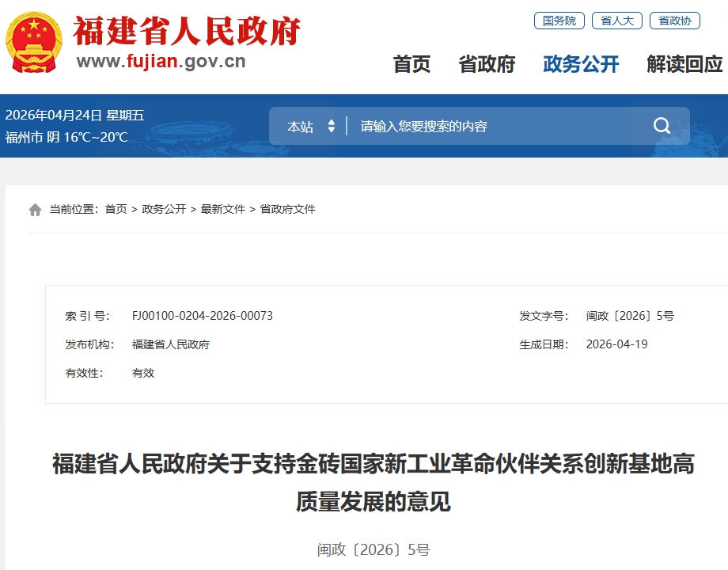Navigate to 政务公开 in breadcrumb
This screenshot has width=728, height=570.
164,209
